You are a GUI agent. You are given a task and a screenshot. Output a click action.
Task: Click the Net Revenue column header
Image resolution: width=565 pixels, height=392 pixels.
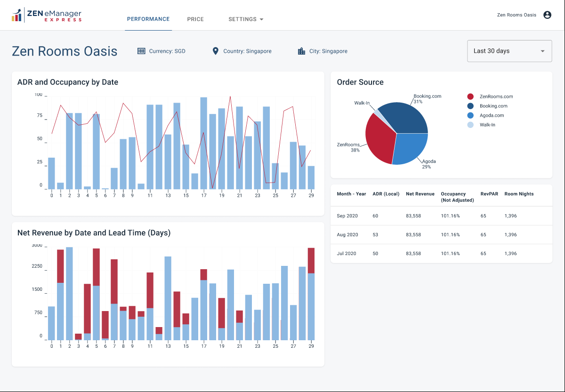420,194
